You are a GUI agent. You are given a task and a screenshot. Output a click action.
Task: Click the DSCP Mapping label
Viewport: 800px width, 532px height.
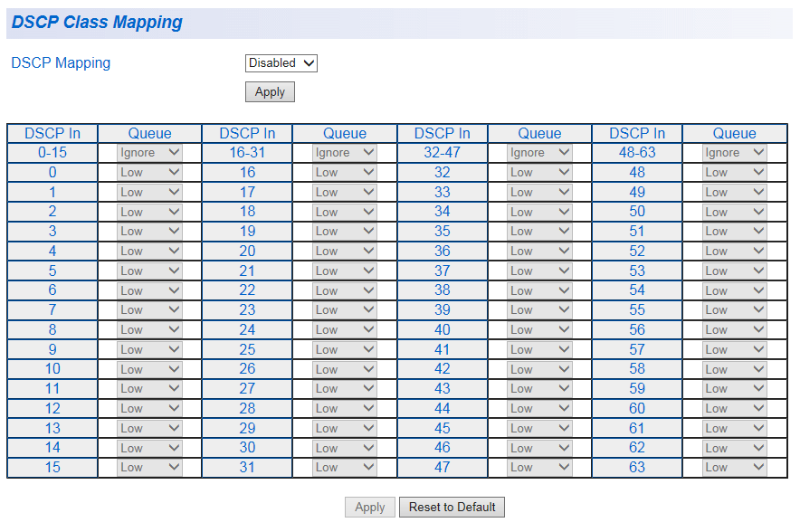coord(61,62)
